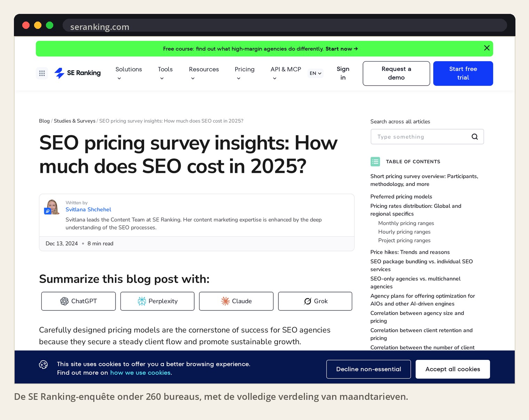Click the seranking.com address bar

click(285, 25)
